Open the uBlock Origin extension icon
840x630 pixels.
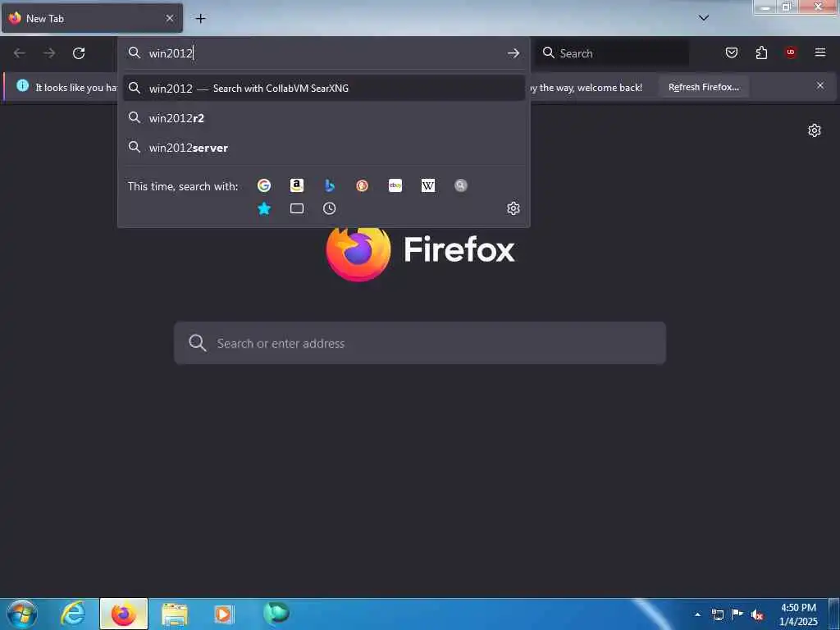coord(791,52)
